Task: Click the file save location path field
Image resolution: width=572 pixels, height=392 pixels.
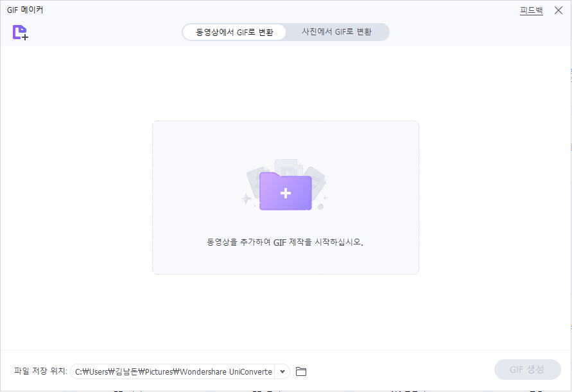Action: pyautogui.click(x=173, y=371)
